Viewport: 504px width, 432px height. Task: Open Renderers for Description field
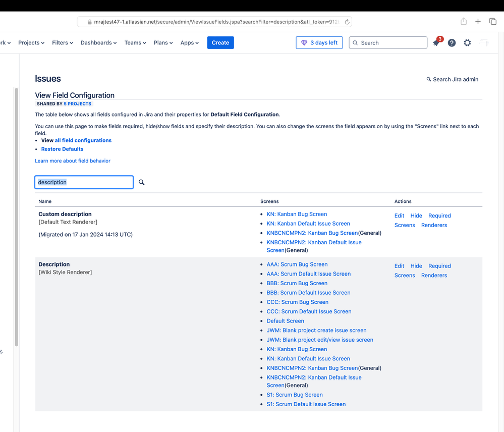point(434,276)
